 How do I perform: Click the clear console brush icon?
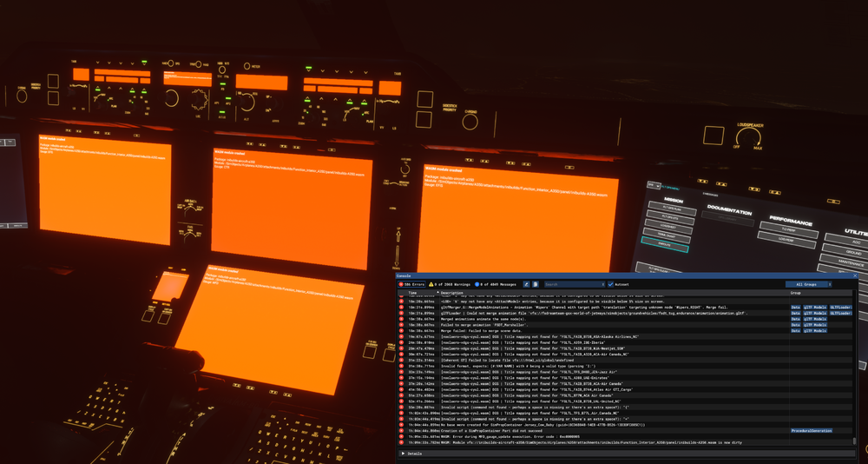click(x=526, y=284)
